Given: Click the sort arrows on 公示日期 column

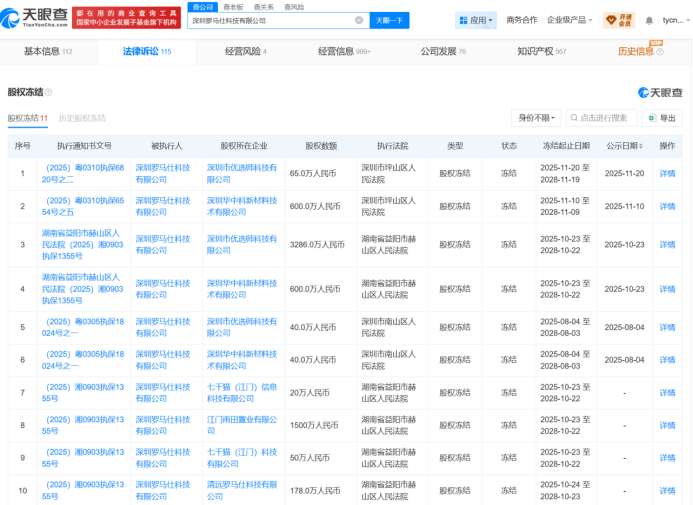Looking at the screenshot, I should tap(641, 146).
